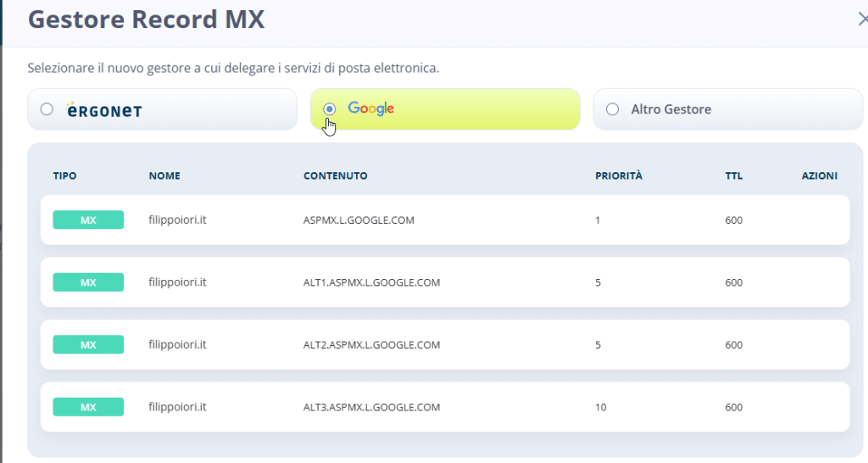Close the Gestore Record MX dialog
Image resolution: width=868 pixels, height=463 pixels.
(x=862, y=20)
